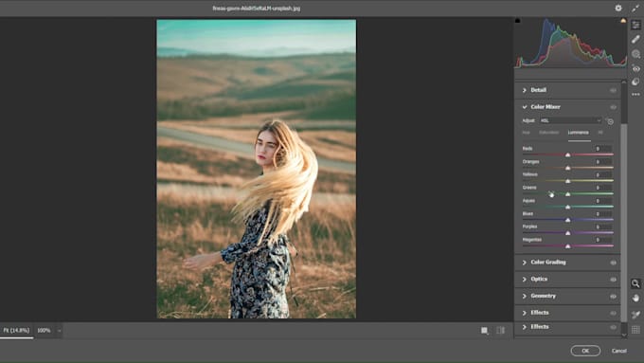644x363 pixels.
Task: Toggle full screen mode icon
Action: coord(635,8)
